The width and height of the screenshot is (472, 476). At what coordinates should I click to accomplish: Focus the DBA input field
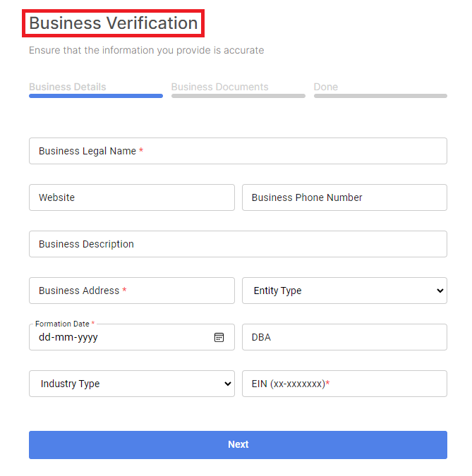344,337
